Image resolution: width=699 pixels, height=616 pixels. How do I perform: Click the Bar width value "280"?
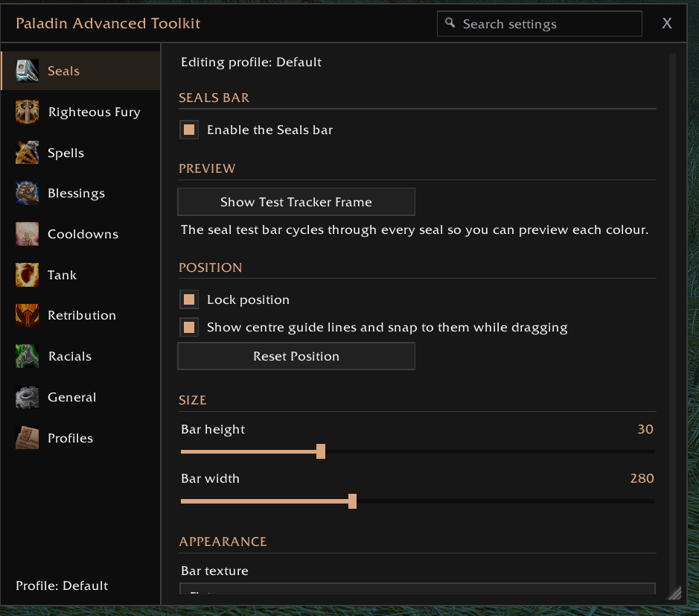(x=642, y=478)
